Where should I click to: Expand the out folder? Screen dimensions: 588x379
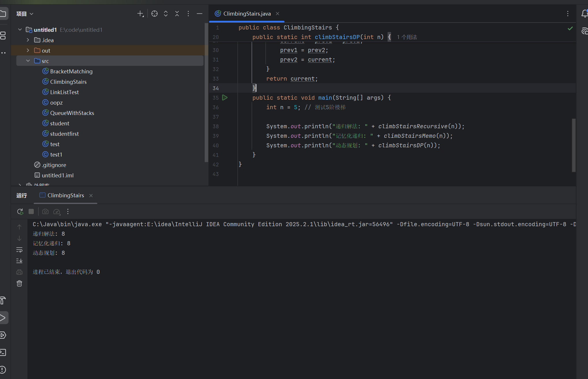28,51
